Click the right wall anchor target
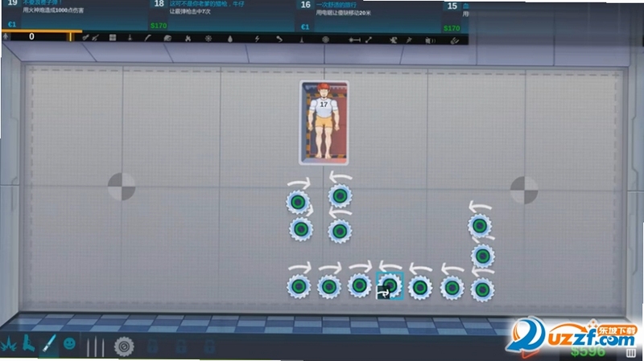The width and height of the screenshot is (644, 361). click(524, 190)
